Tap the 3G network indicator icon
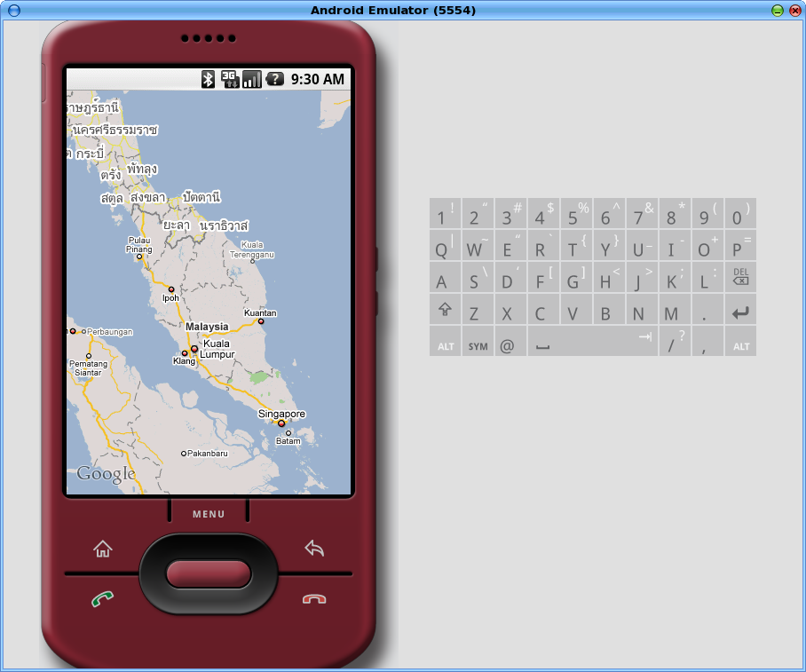The height and width of the screenshot is (672, 806). point(230,79)
